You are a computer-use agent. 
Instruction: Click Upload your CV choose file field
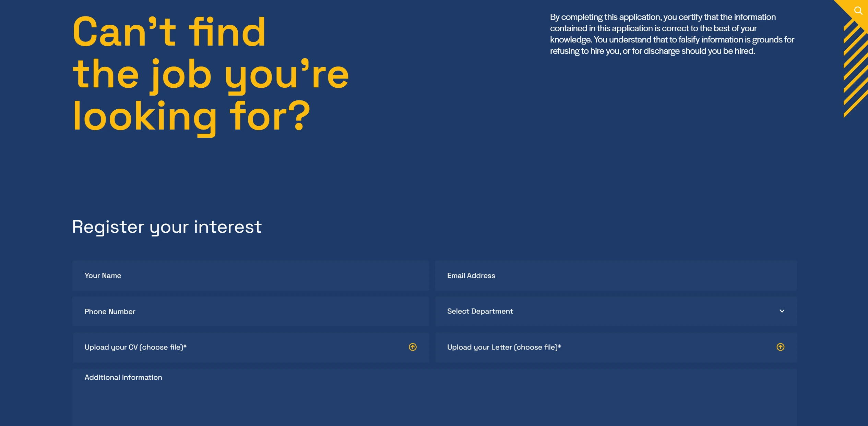[x=250, y=348]
